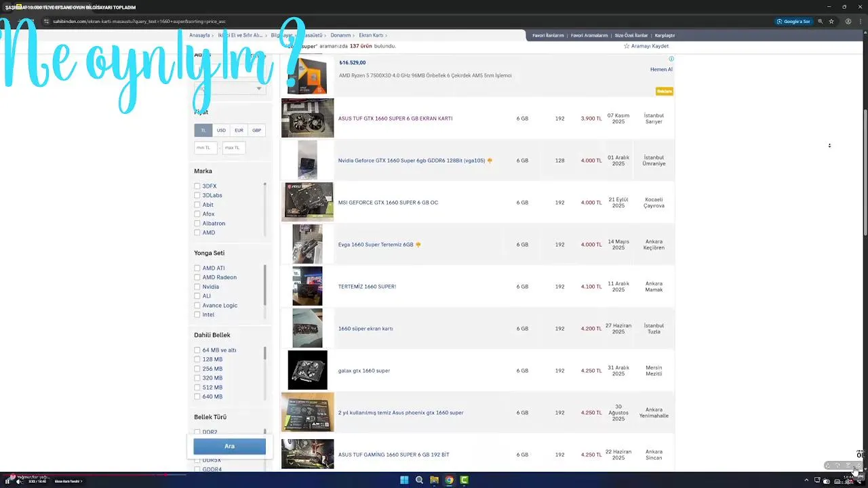
Task: Open Size Özel İlanlar menu
Action: [631, 35]
